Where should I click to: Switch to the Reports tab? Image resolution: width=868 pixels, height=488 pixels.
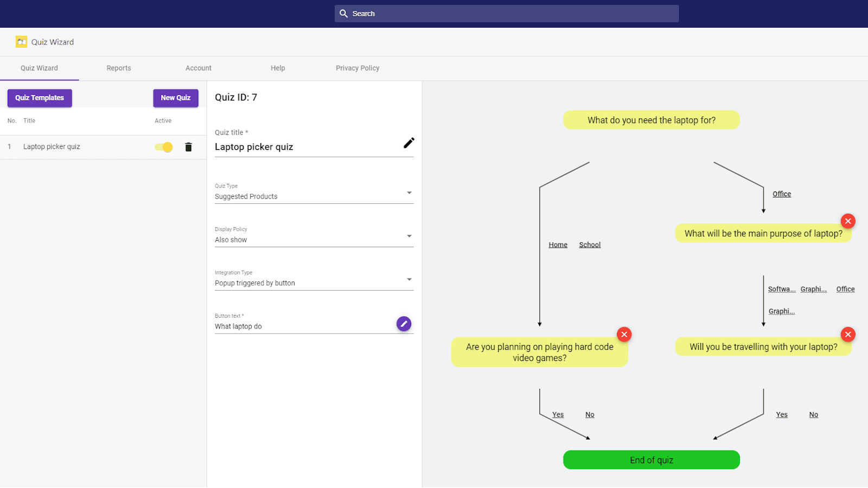pos(118,68)
